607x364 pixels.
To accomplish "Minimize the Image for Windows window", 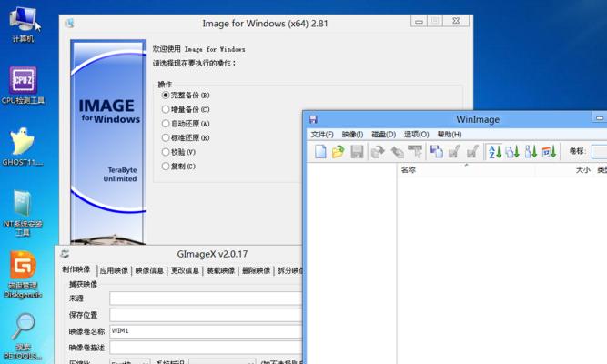I will coord(419,21).
